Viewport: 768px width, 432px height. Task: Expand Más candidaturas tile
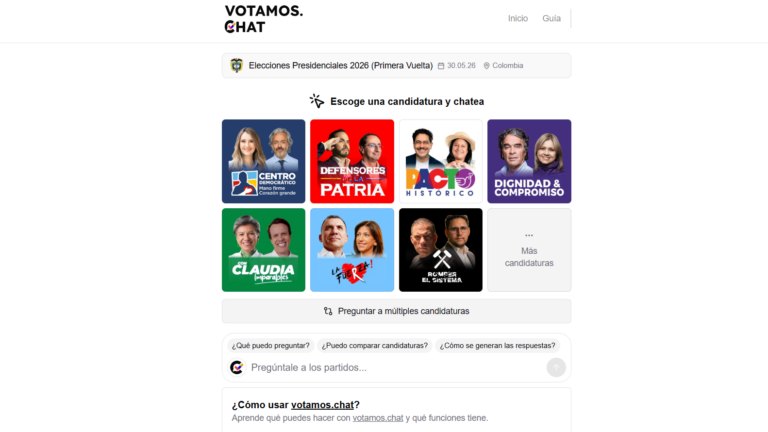(529, 250)
